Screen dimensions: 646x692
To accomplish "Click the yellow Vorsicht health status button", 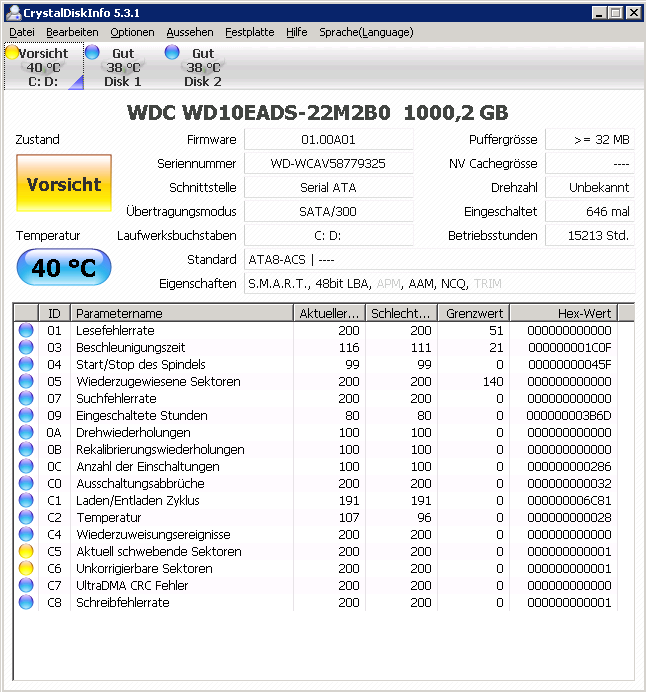I will coord(64,183).
